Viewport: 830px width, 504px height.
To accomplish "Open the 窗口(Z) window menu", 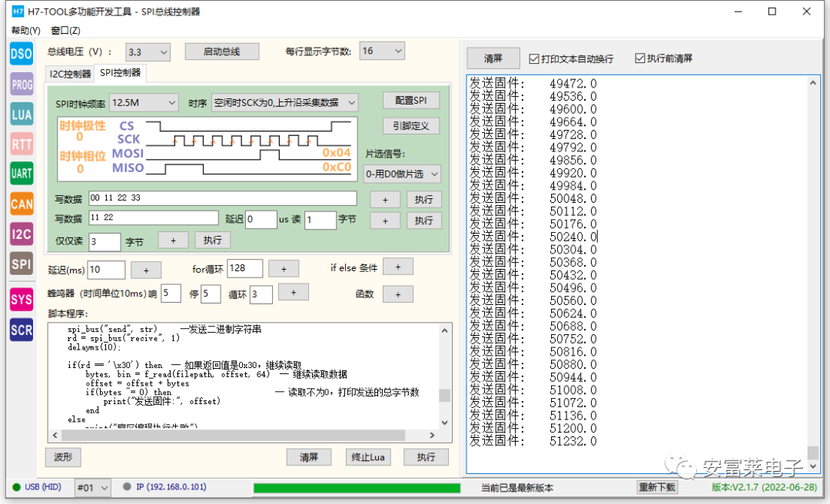I will 65,31.
